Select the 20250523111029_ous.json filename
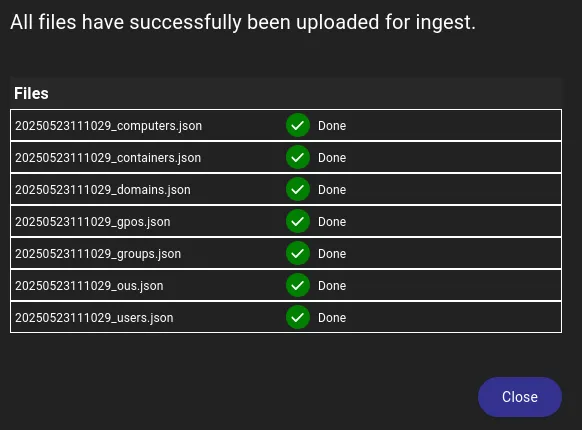Image resolution: width=582 pixels, height=430 pixels. pos(89,286)
